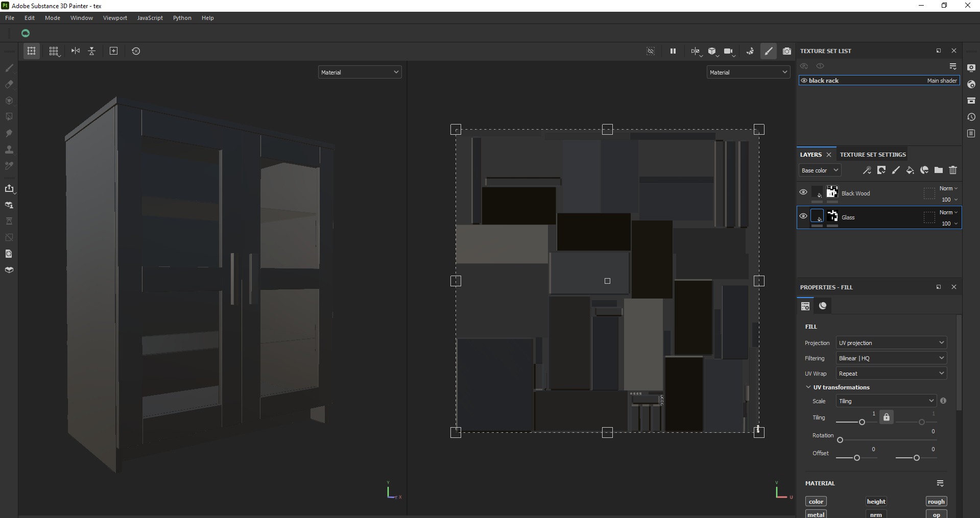
Task: Select the Material picker eyedropper tool
Action: click(x=9, y=166)
